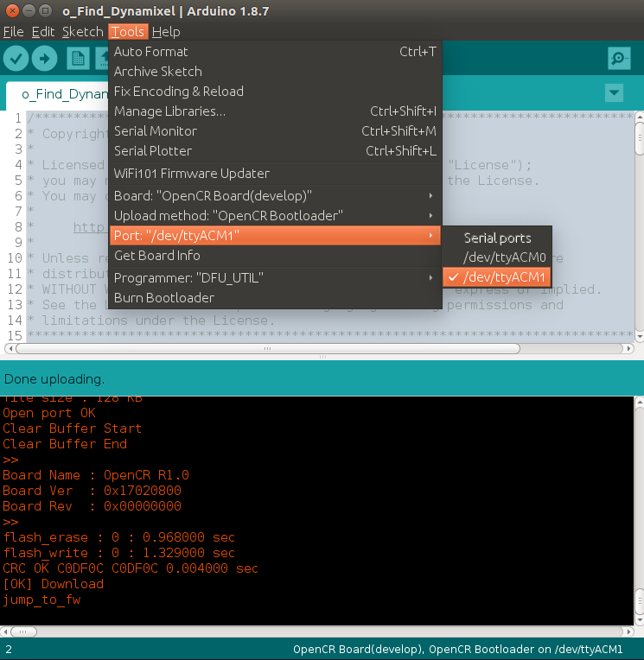The height and width of the screenshot is (660, 644).
Task: Choose Manage Libraries from Tools menu
Action: [169, 111]
